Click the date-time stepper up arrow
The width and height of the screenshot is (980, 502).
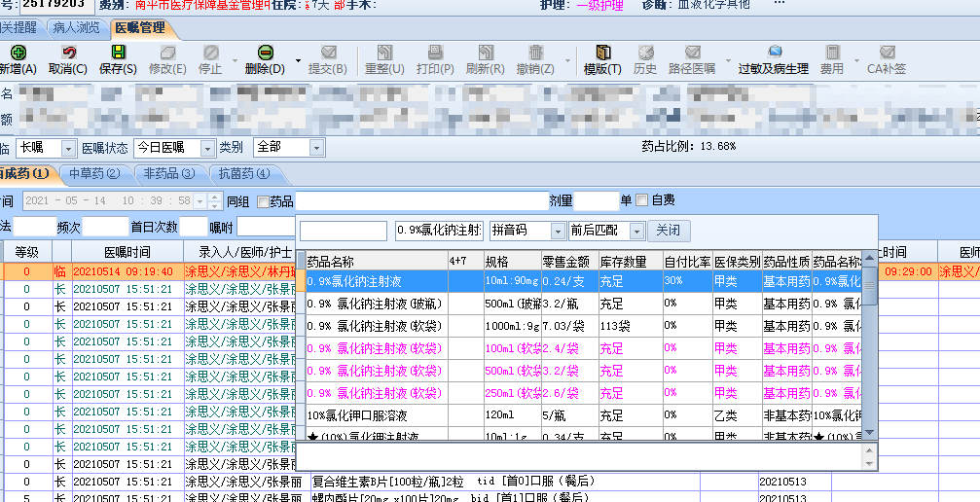click(x=214, y=197)
